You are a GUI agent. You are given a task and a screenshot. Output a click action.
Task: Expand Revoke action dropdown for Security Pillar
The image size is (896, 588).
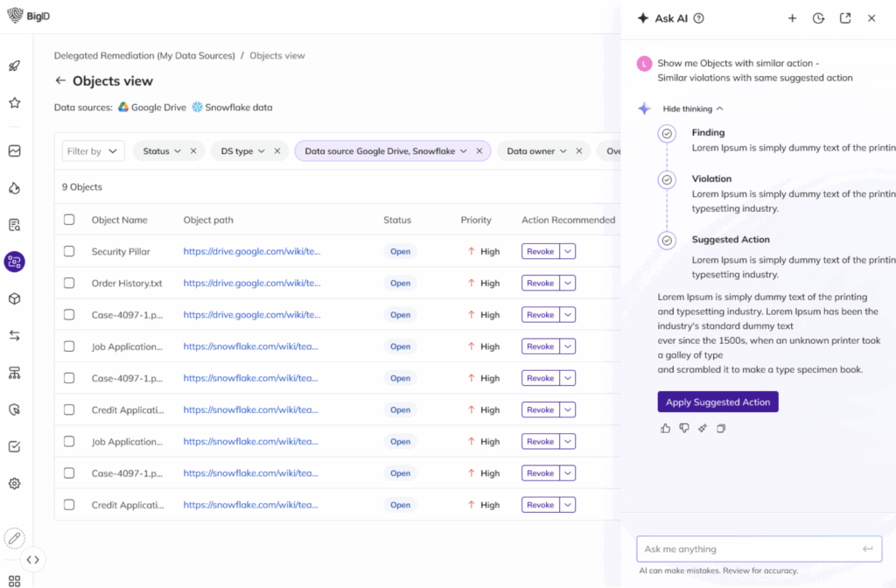(x=568, y=252)
